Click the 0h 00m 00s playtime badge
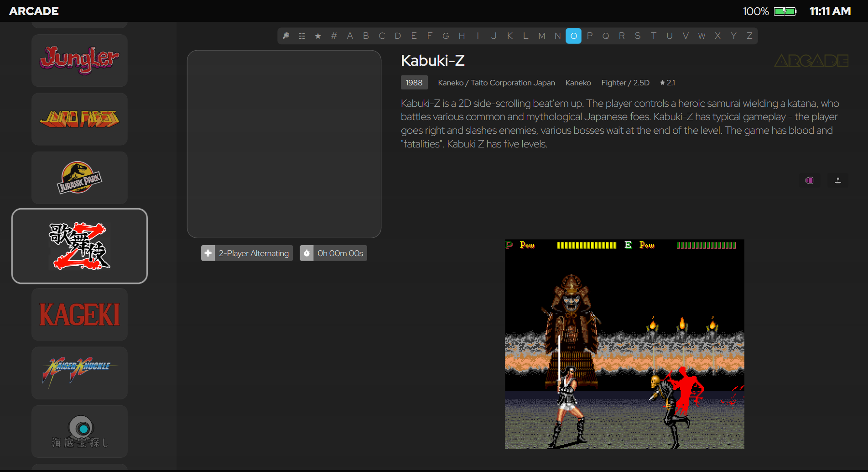 click(333, 253)
